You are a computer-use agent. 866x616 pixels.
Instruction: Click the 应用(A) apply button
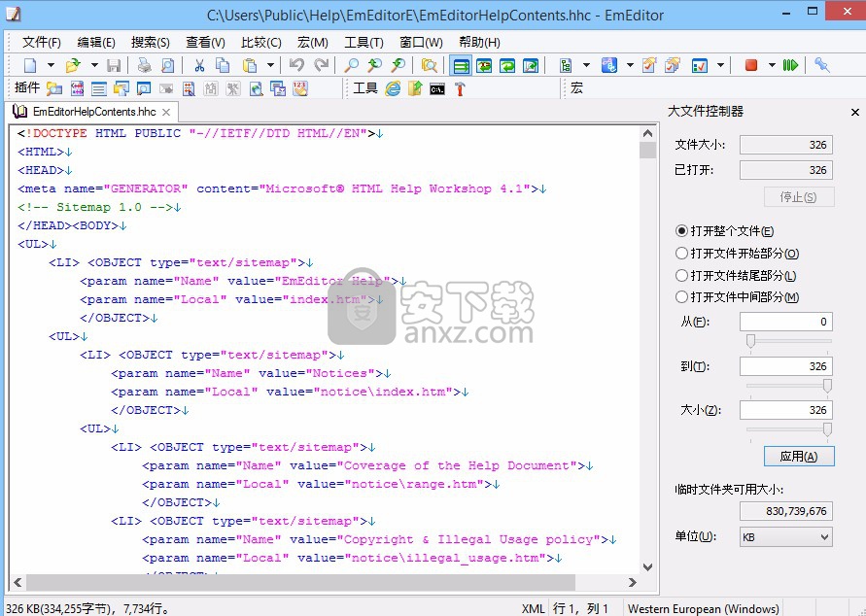pos(799,457)
